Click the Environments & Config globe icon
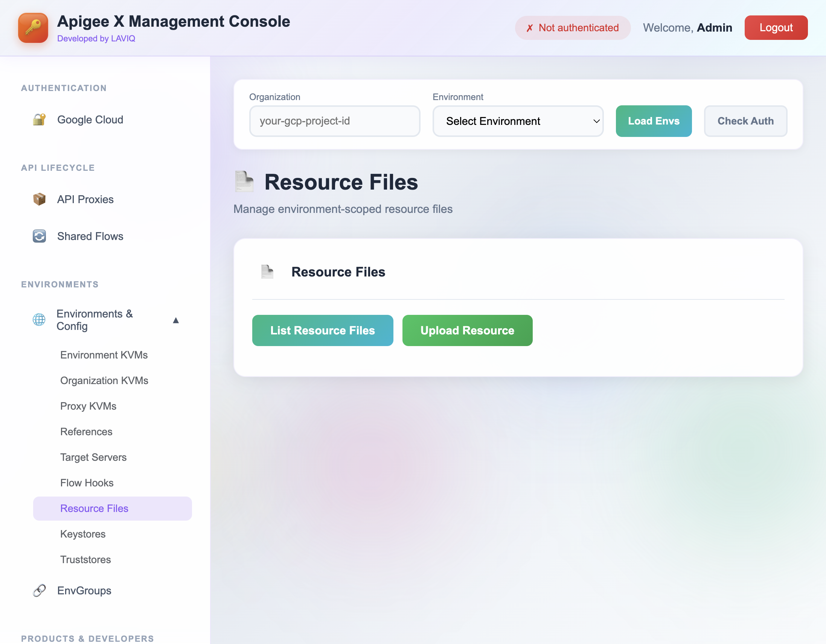This screenshot has height=644, width=826. (x=39, y=320)
